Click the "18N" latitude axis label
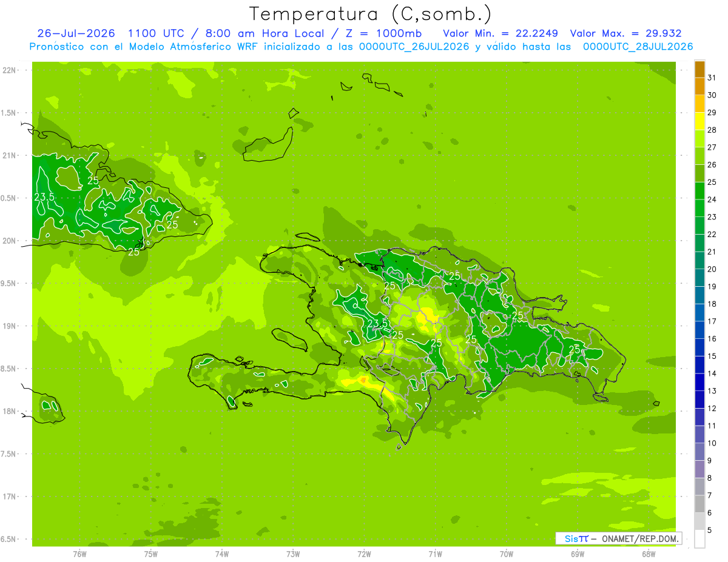This screenshot has height=562, width=728. tap(10, 411)
